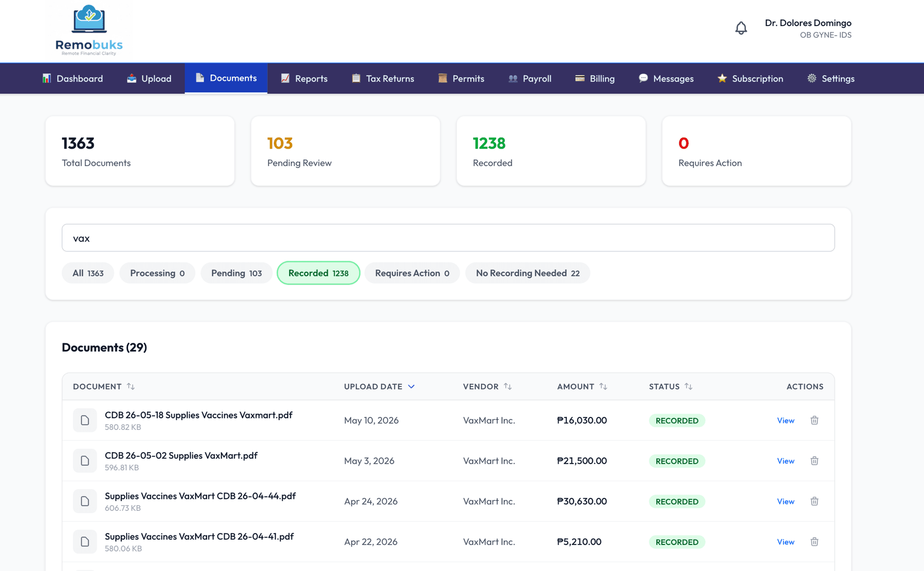View the CDB 26-04-41 document
Image resolution: width=924 pixels, height=571 pixels.
[785, 542]
